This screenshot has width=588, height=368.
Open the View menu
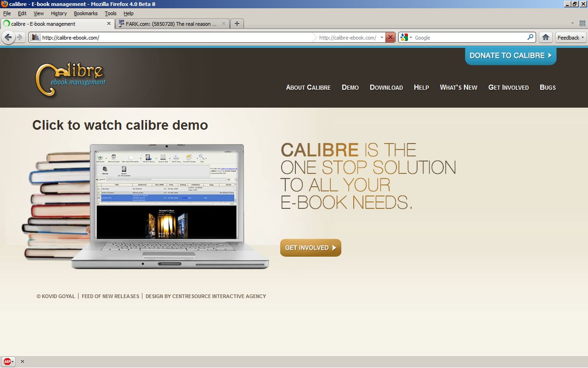click(39, 13)
